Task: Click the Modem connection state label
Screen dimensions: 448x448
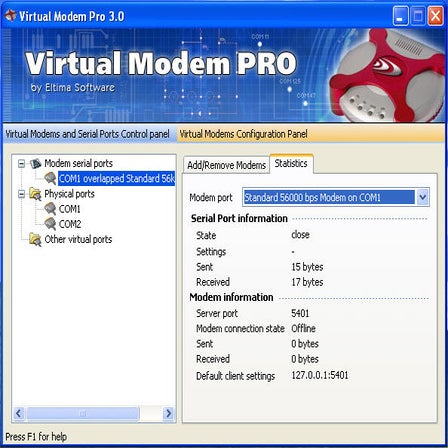Action: click(240, 329)
